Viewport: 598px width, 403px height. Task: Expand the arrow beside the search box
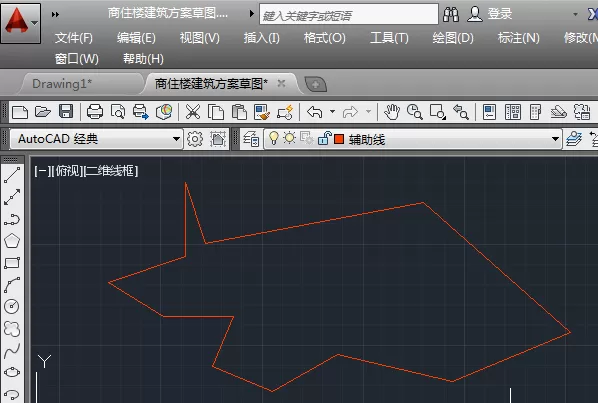(252, 13)
